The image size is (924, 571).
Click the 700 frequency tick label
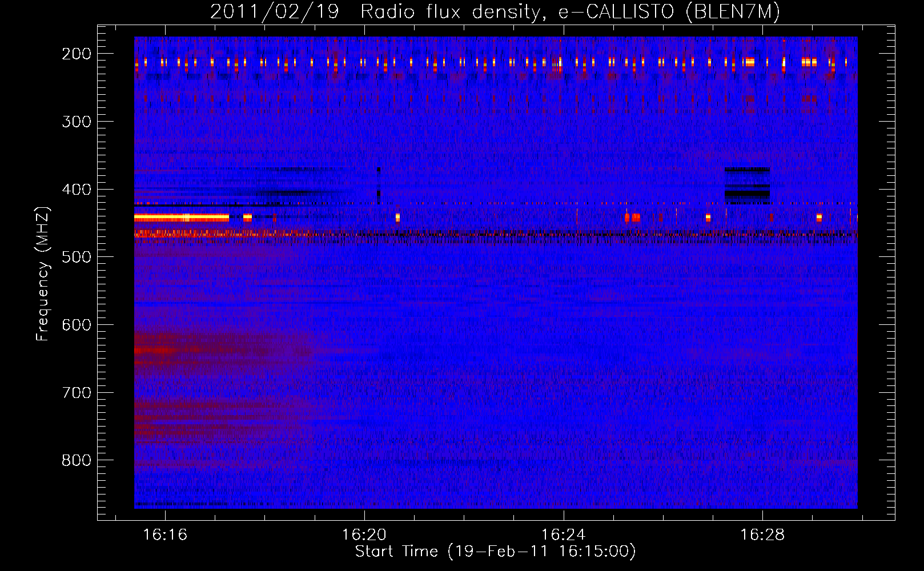coord(77,393)
